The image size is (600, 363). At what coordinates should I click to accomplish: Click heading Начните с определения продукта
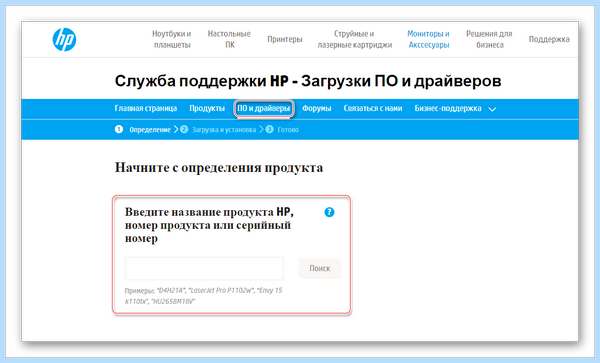click(x=219, y=168)
